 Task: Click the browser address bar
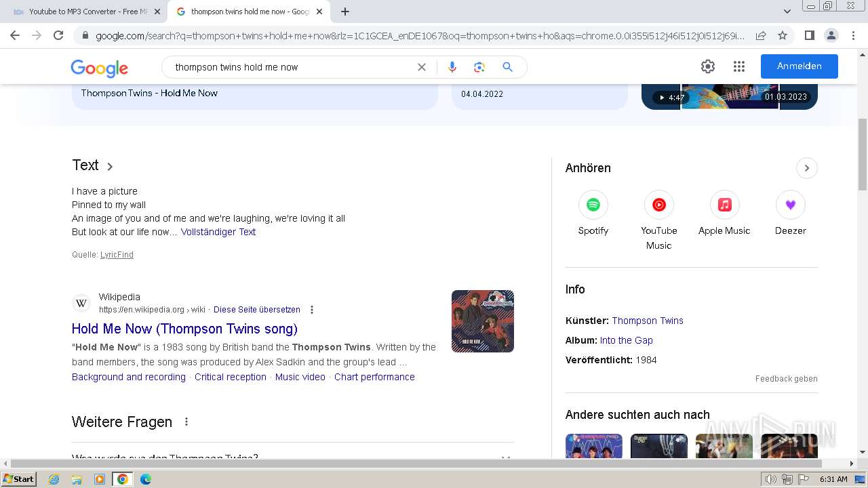click(x=420, y=35)
